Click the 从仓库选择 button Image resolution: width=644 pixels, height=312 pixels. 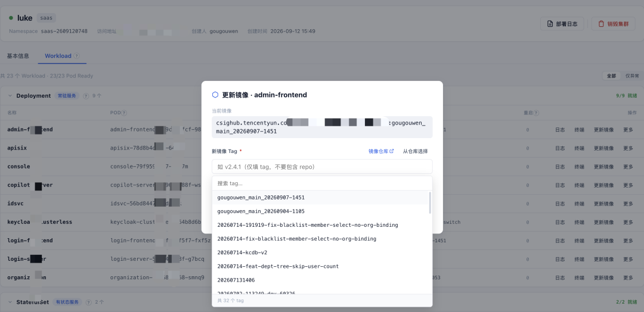415,151
